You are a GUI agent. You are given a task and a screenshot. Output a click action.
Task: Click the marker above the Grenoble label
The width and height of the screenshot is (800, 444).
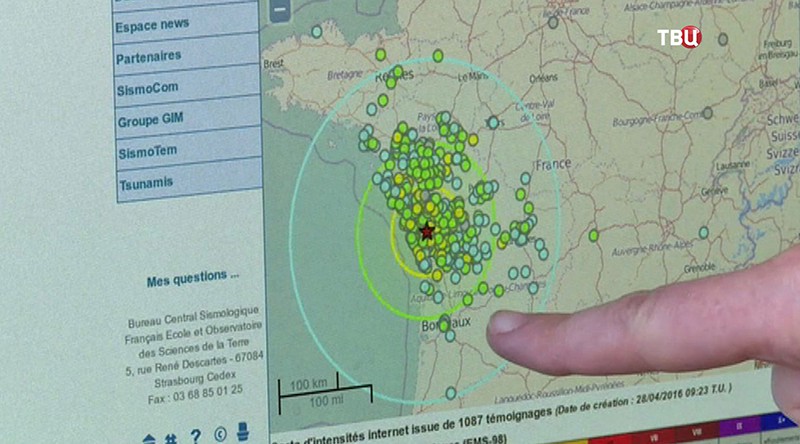tap(704, 233)
